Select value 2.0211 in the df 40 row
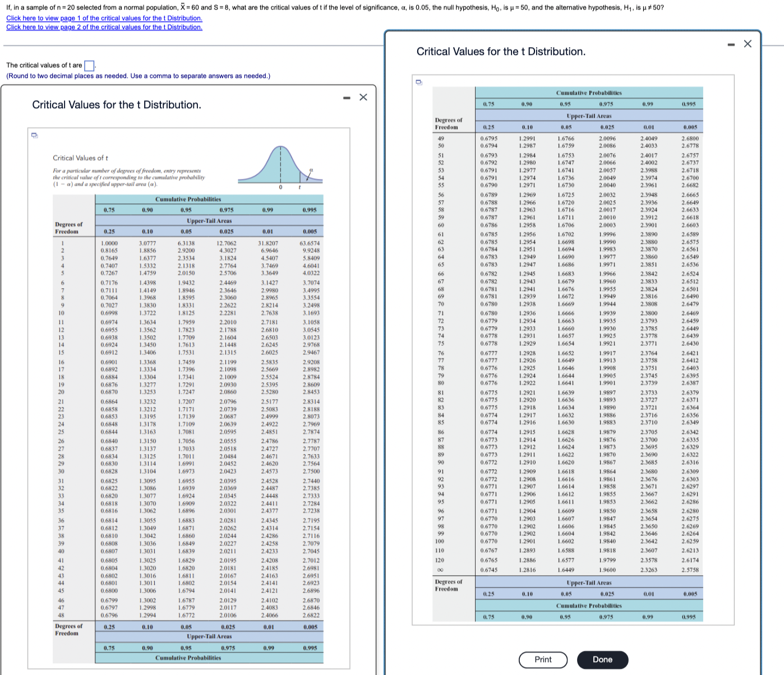Screen dimensions: 784x675 228,551
